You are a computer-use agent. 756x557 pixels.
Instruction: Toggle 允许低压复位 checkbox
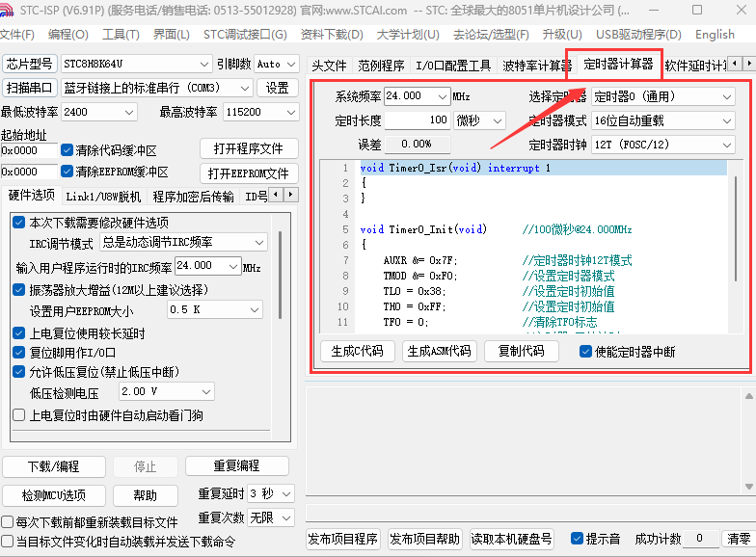click(x=19, y=372)
